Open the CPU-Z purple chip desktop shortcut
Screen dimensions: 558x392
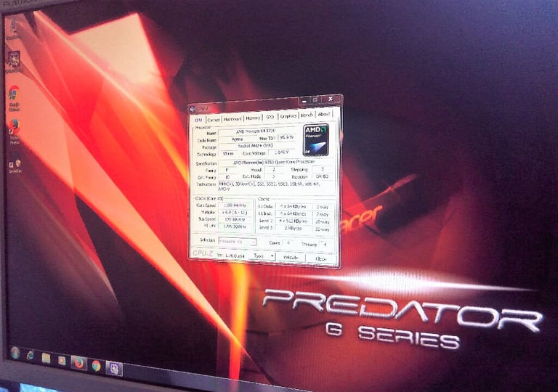click(x=14, y=62)
